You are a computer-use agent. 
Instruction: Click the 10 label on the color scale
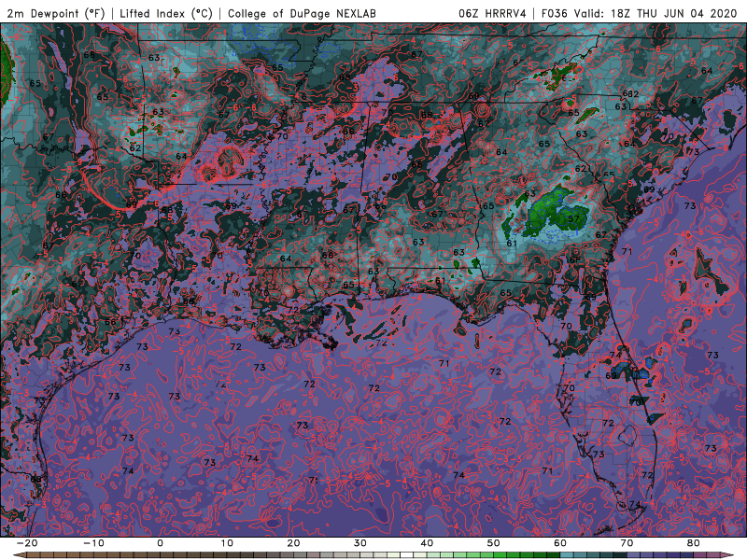pyautogui.click(x=227, y=543)
